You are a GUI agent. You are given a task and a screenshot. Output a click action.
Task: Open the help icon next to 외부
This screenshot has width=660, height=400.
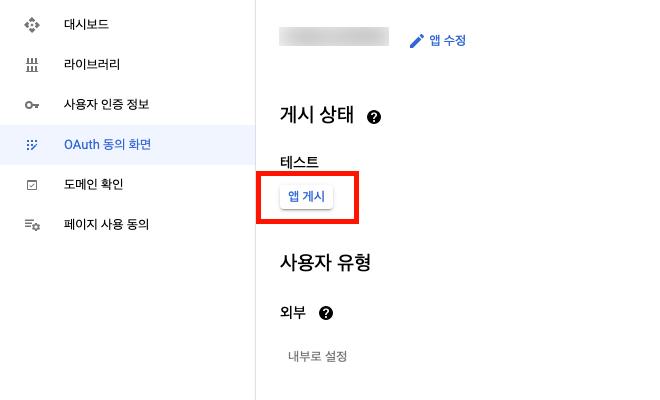coord(325,313)
